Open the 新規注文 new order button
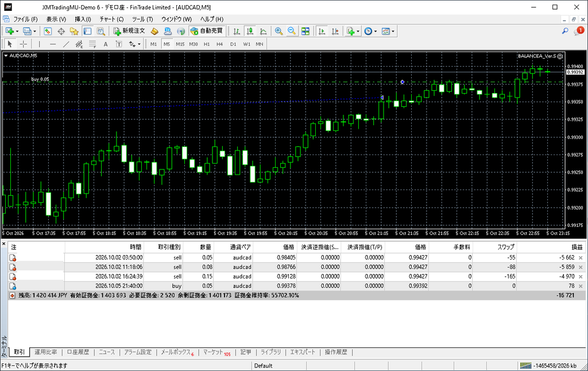The height and width of the screenshot is (371, 588). click(x=129, y=31)
